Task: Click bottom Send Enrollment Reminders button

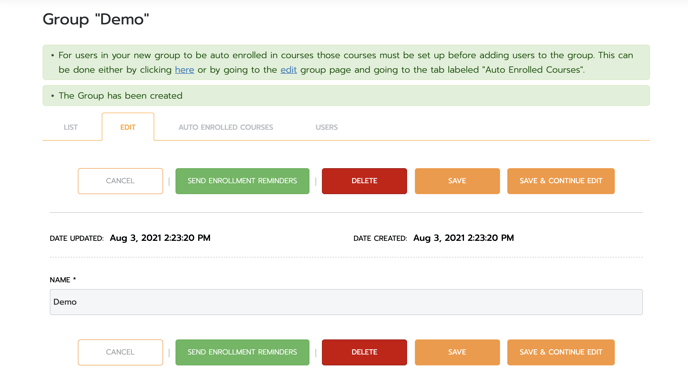Action: 242,352
